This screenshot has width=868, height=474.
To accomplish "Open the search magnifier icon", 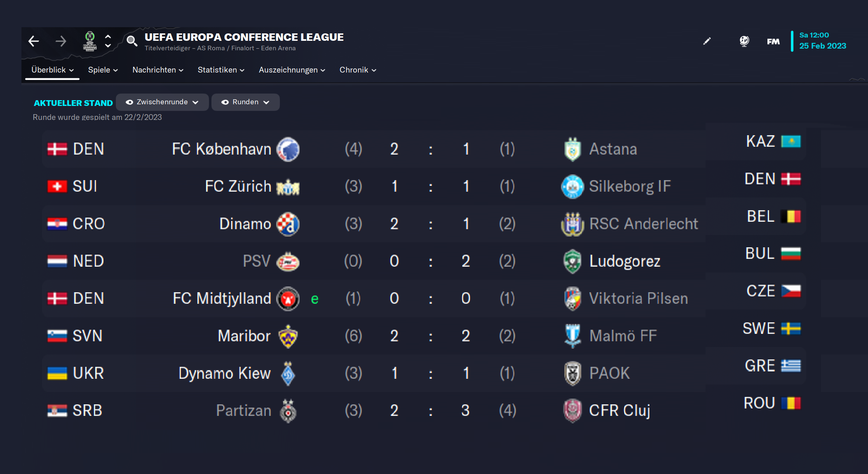I will click(131, 41).
